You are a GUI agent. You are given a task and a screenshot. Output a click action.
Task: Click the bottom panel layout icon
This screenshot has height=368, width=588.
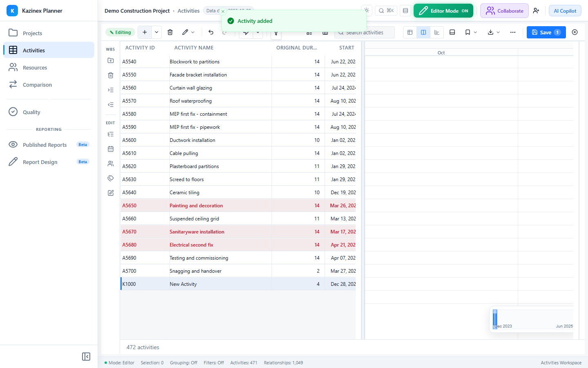pyautogui.click(x=452, y=32)
